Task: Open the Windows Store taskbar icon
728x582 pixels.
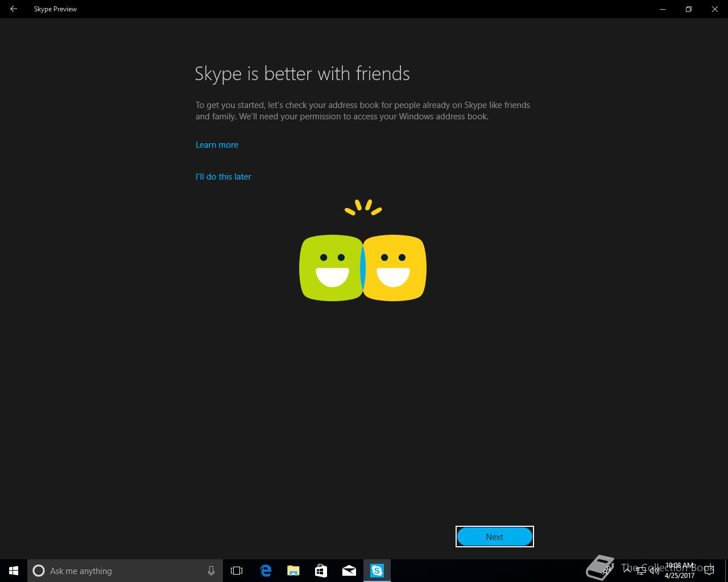Action: click(x=321, y=571)
